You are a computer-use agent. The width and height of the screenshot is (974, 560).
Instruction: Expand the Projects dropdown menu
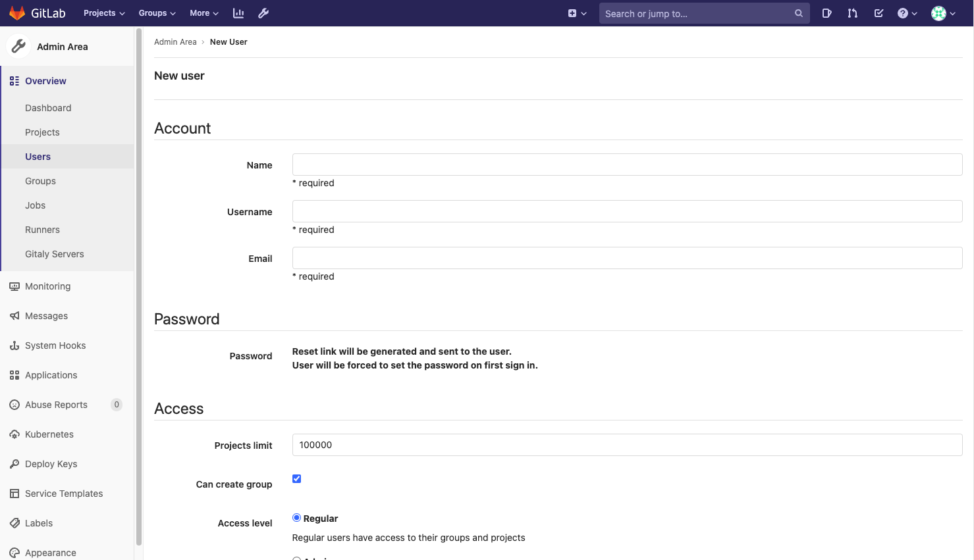(104, 13)
